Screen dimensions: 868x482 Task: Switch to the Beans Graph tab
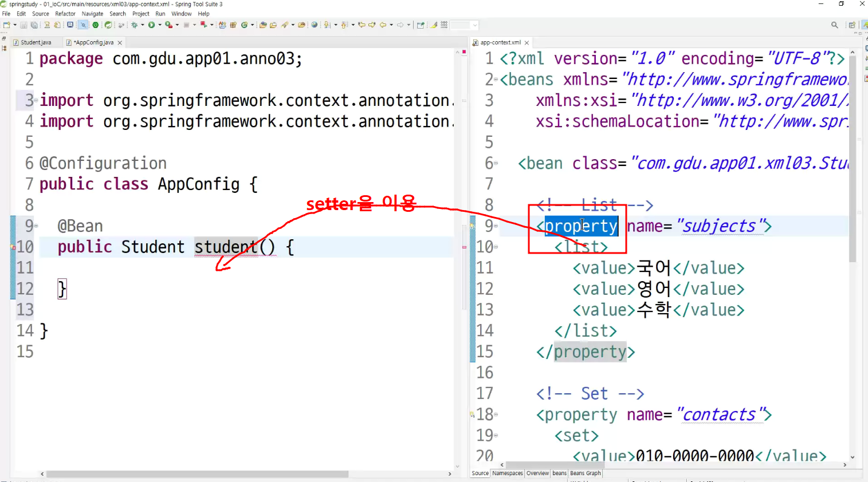coord(586,473)
